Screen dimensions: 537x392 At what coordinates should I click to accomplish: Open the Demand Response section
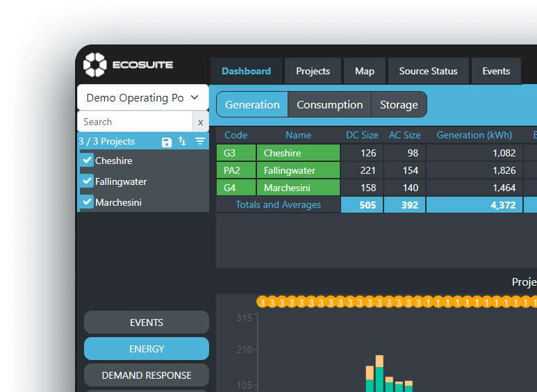pyautogui.click(x=147, y=375)
